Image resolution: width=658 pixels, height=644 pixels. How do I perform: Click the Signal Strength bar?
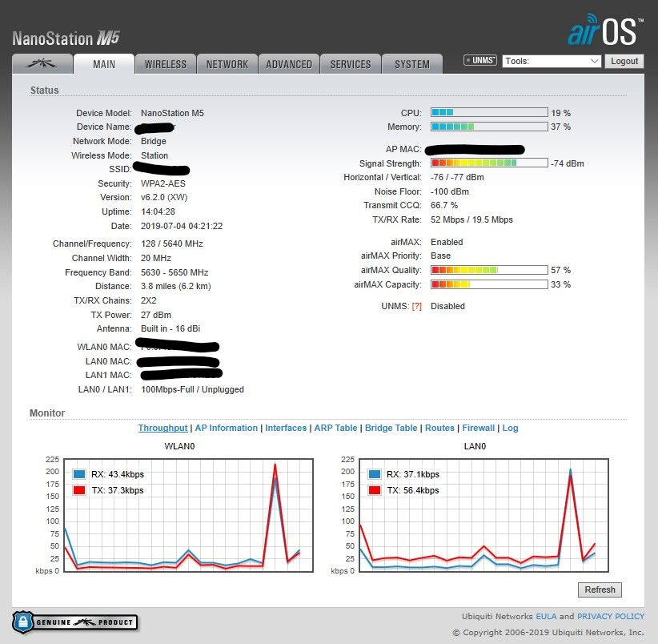coord(489,163)
